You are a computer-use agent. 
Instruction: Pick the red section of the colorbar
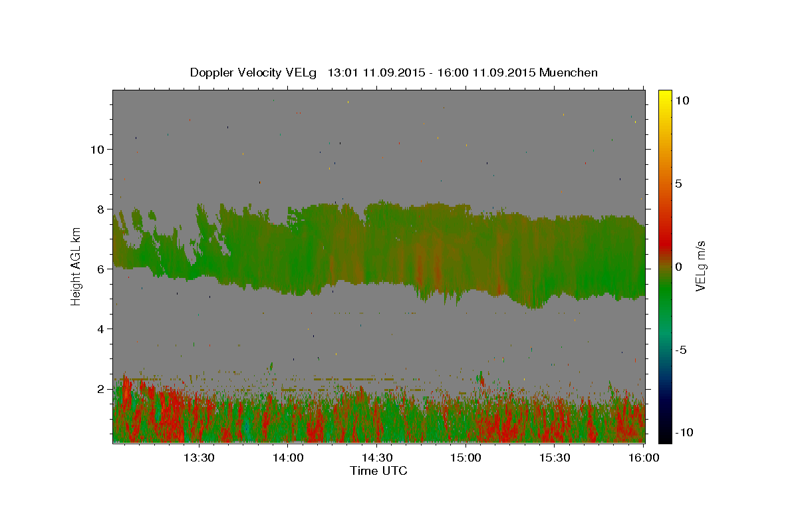pyautogui.click(x=664, y=243)
